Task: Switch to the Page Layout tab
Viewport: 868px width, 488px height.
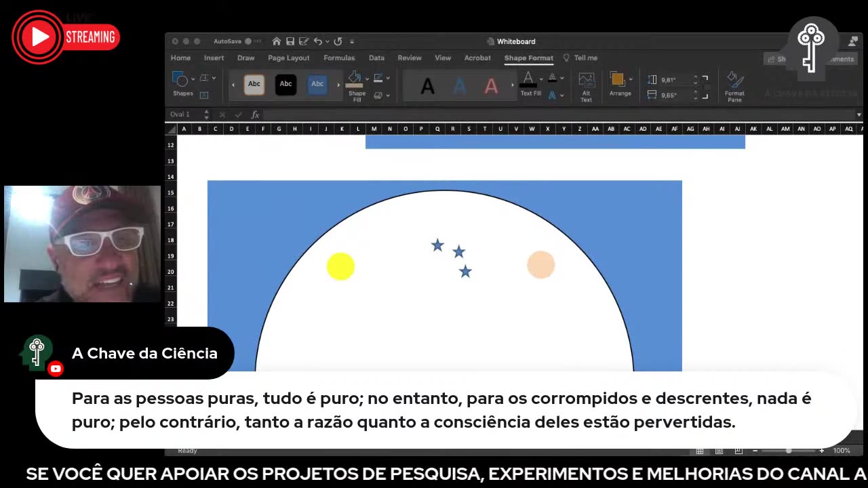Action: click(x=288, y=58)
